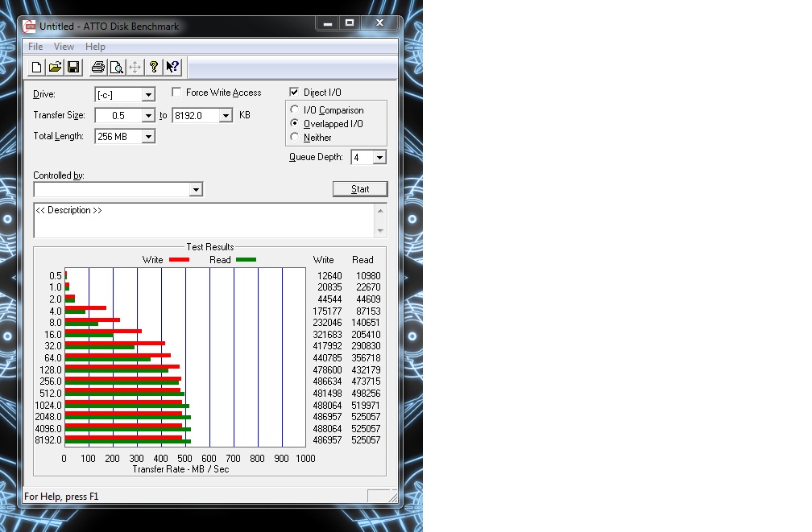Click the move crosshair toolbar icon
Image resolution: width=812 pixels, height=532 pixels.
pyautogui.click(x=135, y=68)
